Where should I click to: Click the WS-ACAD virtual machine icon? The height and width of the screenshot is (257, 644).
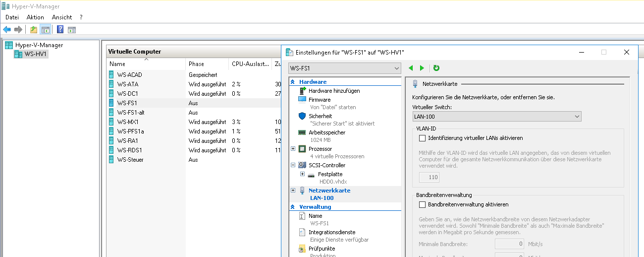tap(111, 74)
